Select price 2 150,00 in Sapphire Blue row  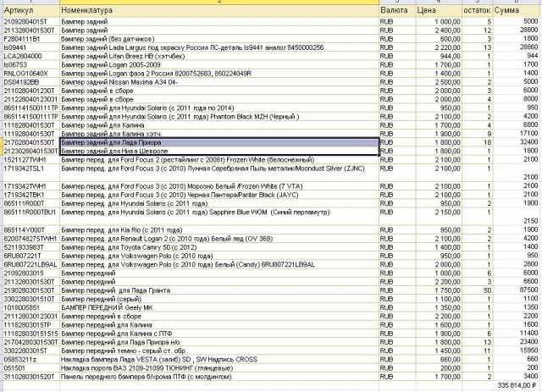click(x=439, y=217)
